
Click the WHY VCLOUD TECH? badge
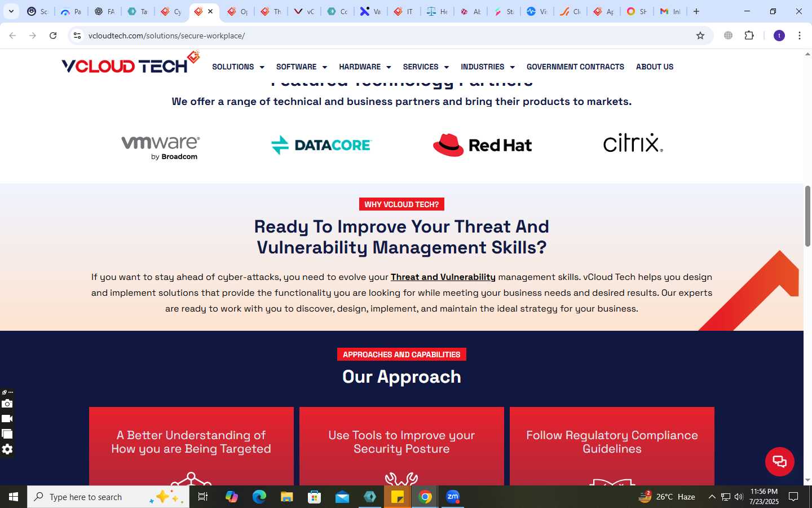pos(401,204)
